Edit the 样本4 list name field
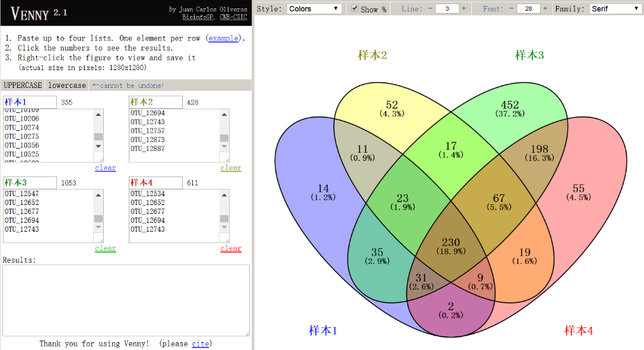This screenshot has height=350, width=644. 156,182
